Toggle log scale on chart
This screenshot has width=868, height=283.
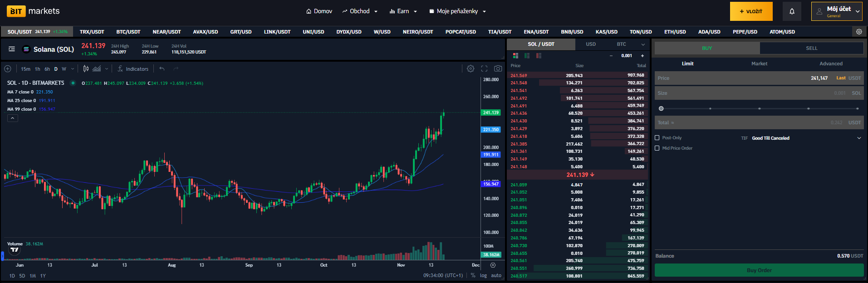[483, 275]
